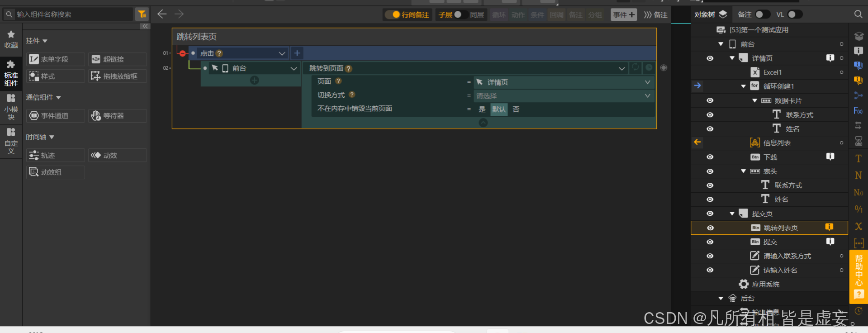Collapse the 提交页 tree node
This screenshot has height=333, width=868.
coord(732,214)
